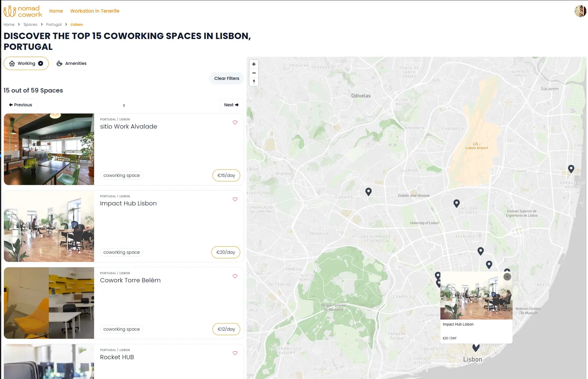Click the Clear Filters button
This screenshot has height=379, width=588.
tap(227, 78)
